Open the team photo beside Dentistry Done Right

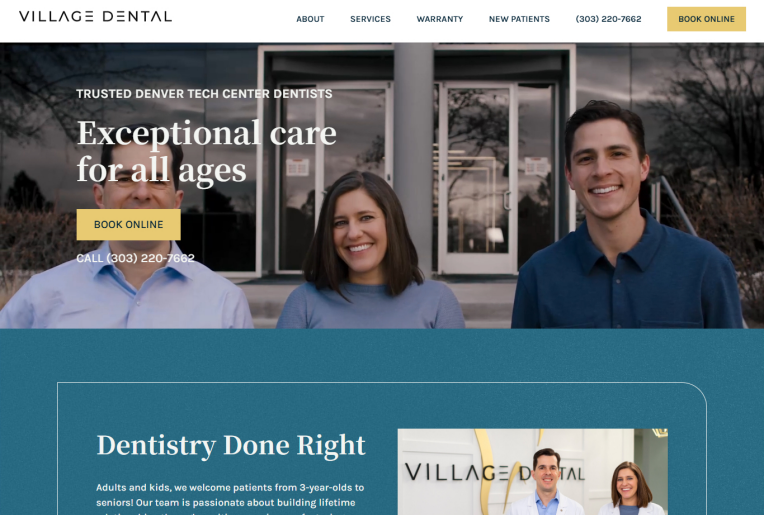click(533, 472)
